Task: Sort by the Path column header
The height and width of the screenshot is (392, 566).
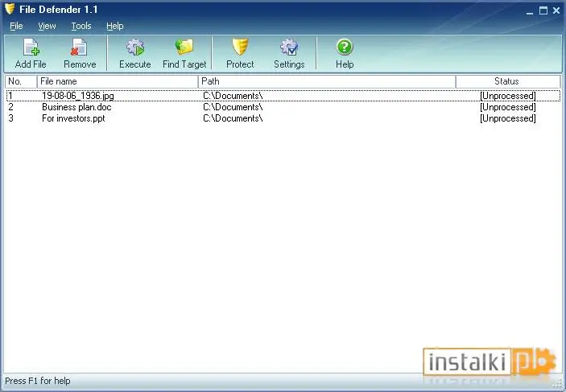Action: click(327, 81)
